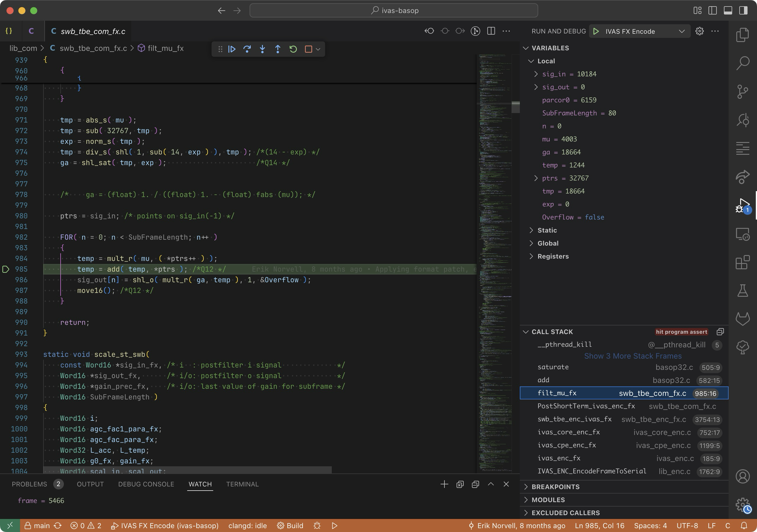Switch to the DEBUG CONSOLE tab
Screen dimensions: 757x532
146,484
